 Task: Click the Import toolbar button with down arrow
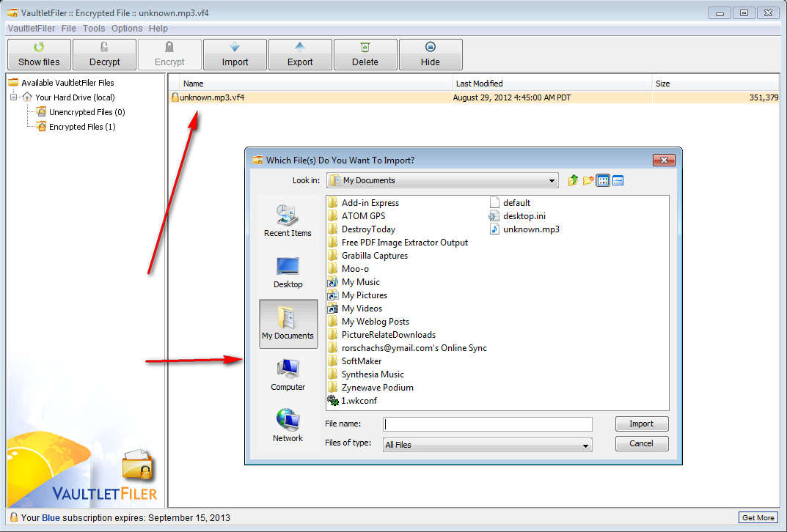[235, 55]
